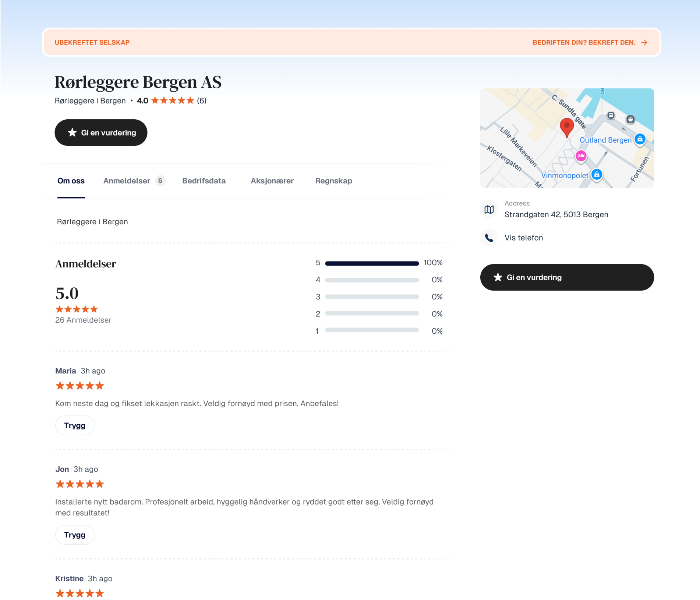Click the map icon next to Address
This screenshot has width=700, height=600.
[489, 210]
